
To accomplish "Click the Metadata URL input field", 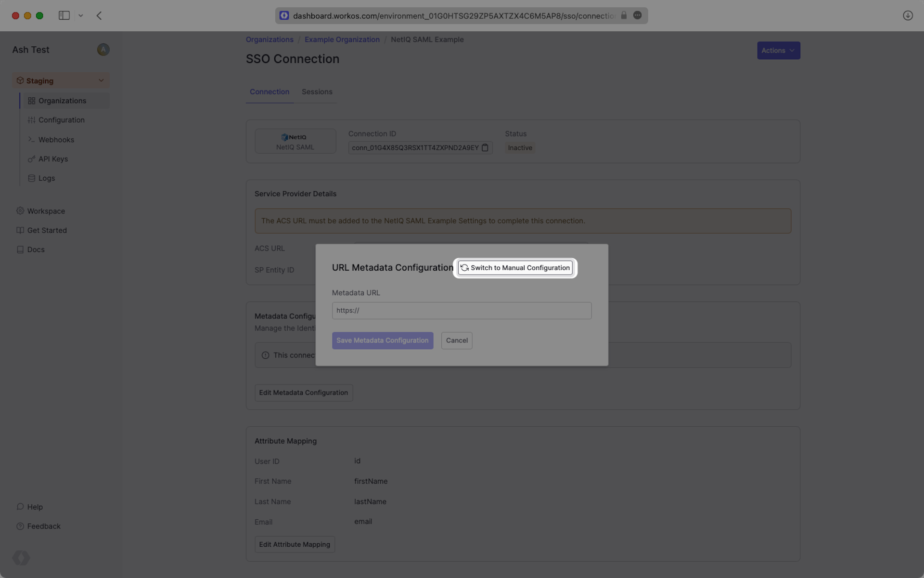I will 461,311.
